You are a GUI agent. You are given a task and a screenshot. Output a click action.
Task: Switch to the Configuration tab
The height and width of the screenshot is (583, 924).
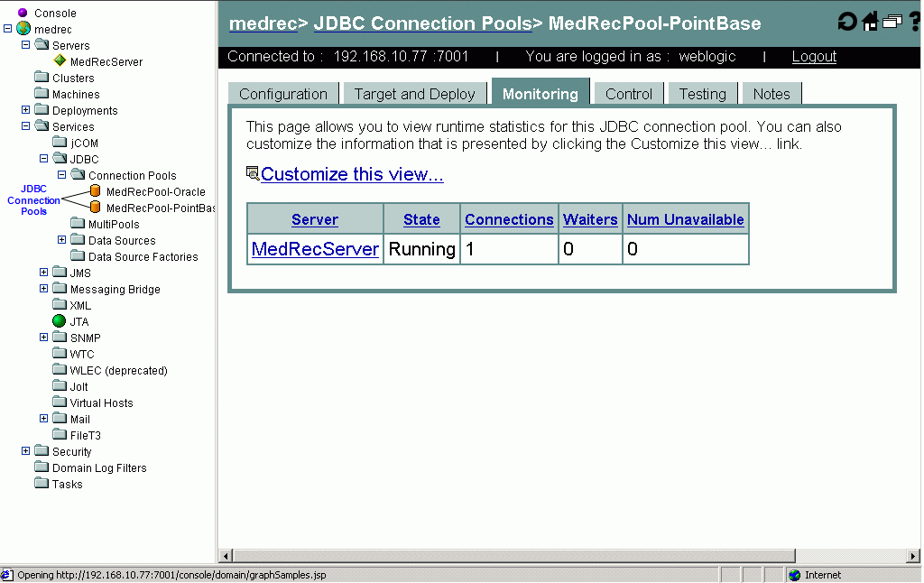tap(282, 94)
